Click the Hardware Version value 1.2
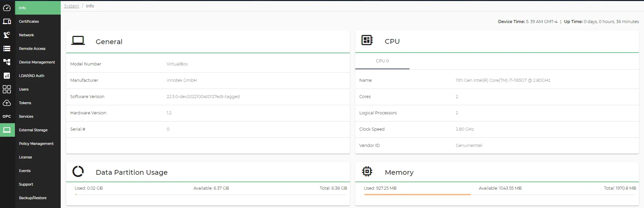Image resolution: width=644 pixels, height=208 pixels. (x=169, y=113)
